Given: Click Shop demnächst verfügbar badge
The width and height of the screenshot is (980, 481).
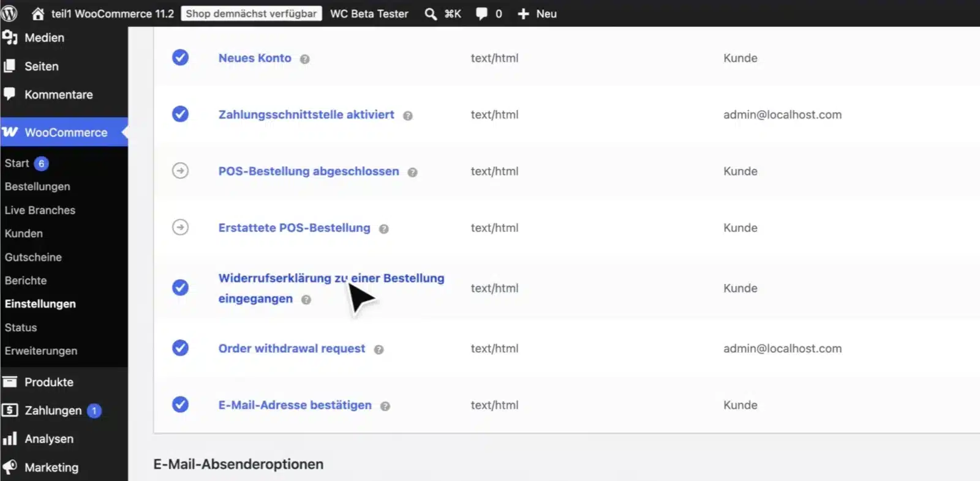Looking at the screenshot, I should pos(251,13).
